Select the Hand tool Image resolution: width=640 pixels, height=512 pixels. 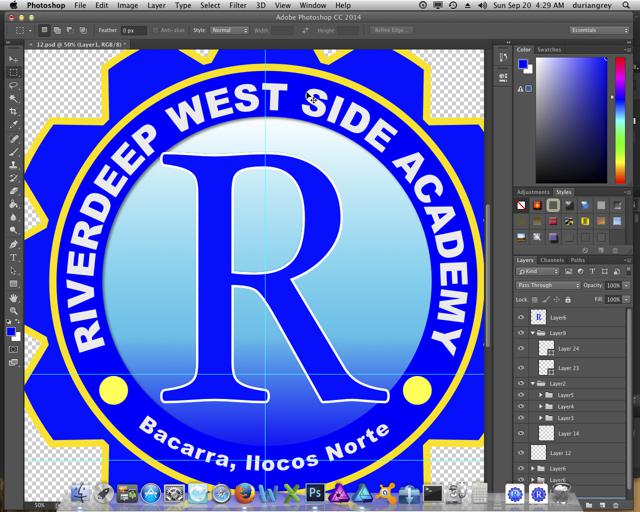coord(14,297)
